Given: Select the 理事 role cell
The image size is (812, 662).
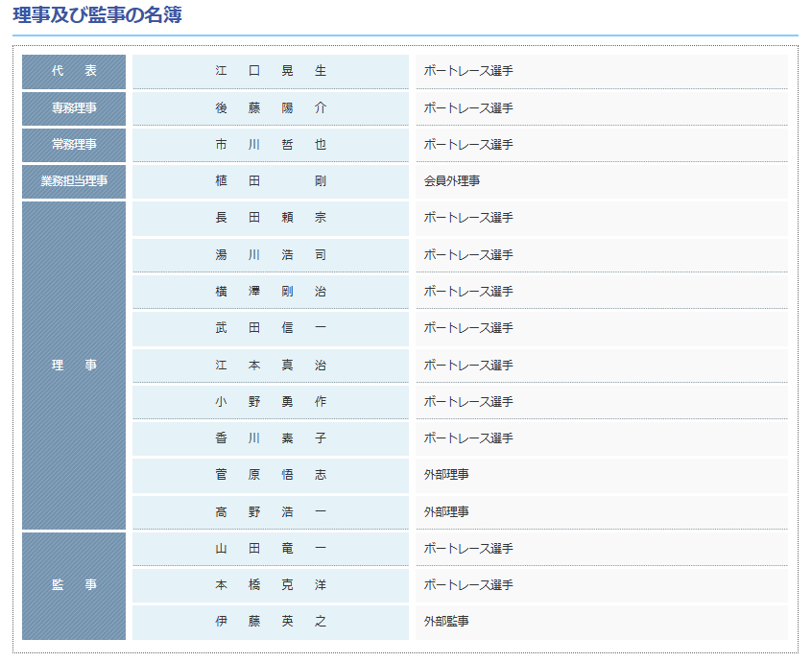Looking at the screenshot, I should click(74, 366).
